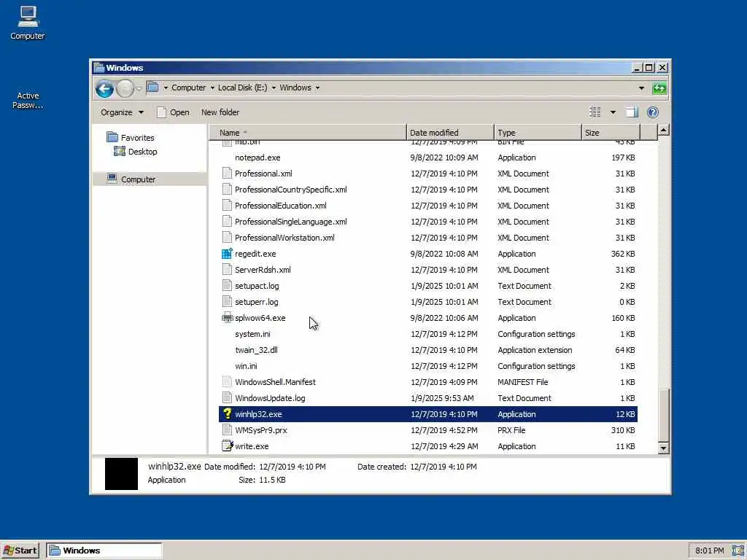Expand the arrow before Computer breadcrumb
Image resolution: width=747 pixels, height=560 pixels.
click(x=166, y=87)
